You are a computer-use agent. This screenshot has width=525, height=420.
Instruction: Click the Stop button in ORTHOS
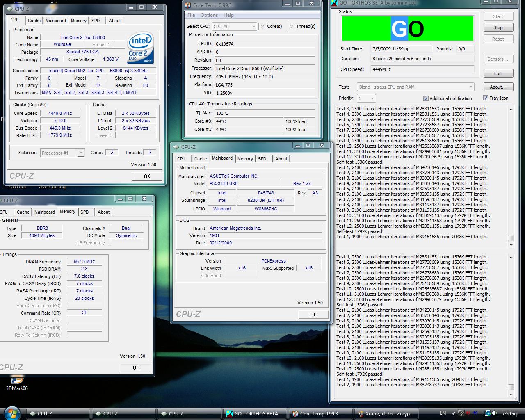pos(498,27)
